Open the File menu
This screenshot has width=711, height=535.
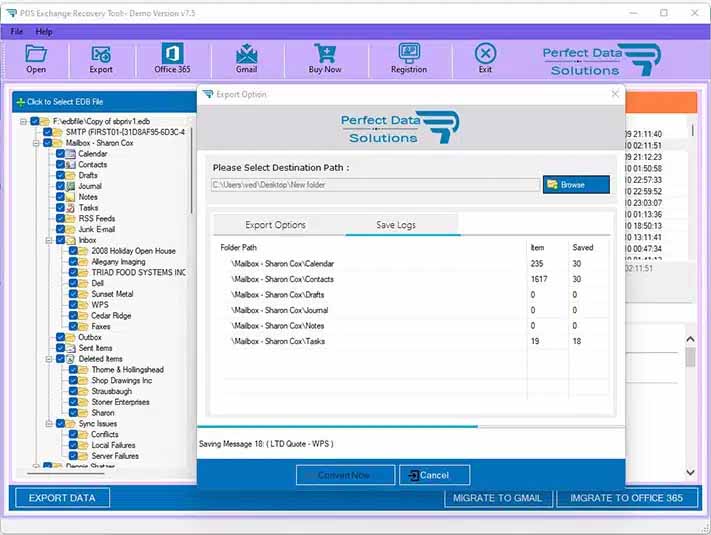(x=17, y=32)
